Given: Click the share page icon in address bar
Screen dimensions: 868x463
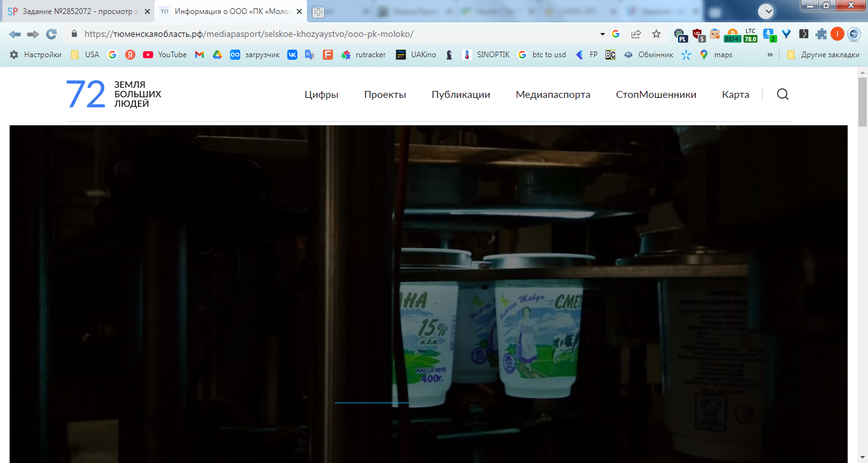Looking at the screenshot, I should 636,34.
